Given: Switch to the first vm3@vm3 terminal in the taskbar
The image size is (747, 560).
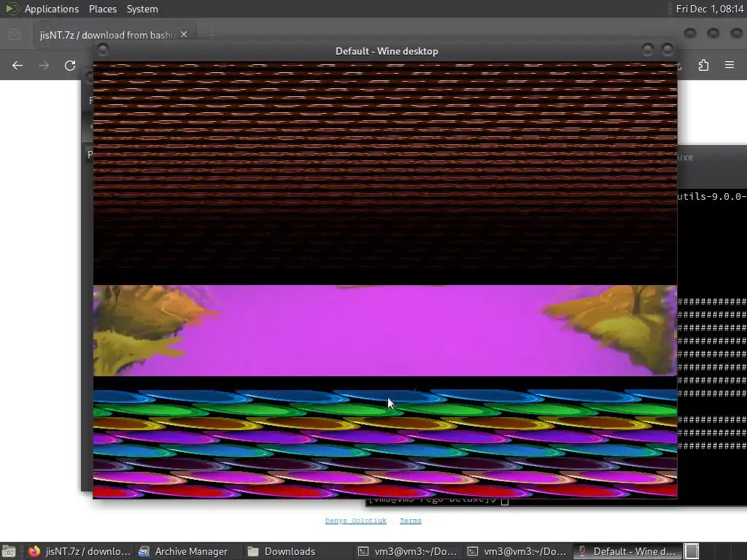Looking at the screenshot, I should coord(407,551).
